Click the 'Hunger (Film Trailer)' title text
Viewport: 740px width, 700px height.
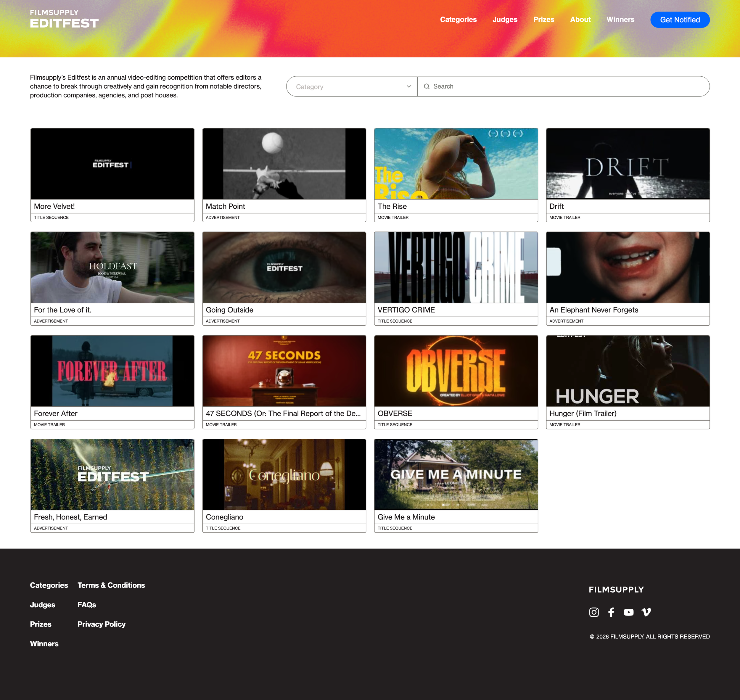pos(583,413)
